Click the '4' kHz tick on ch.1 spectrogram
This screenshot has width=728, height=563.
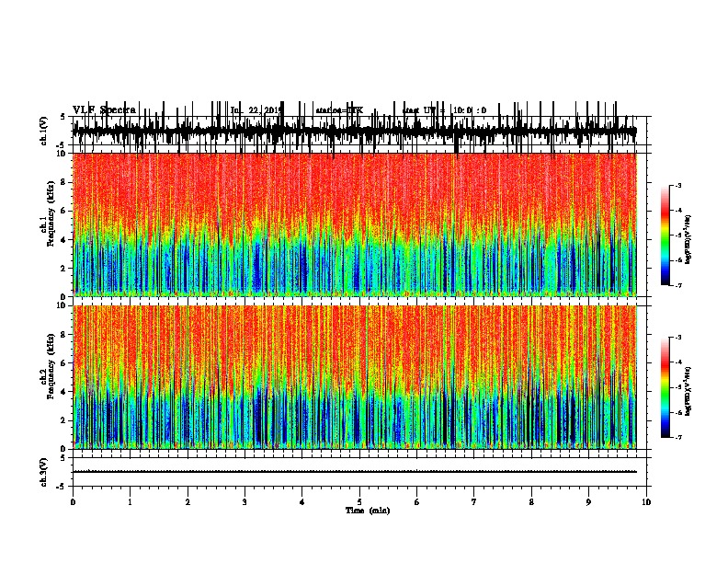[63, 240]
